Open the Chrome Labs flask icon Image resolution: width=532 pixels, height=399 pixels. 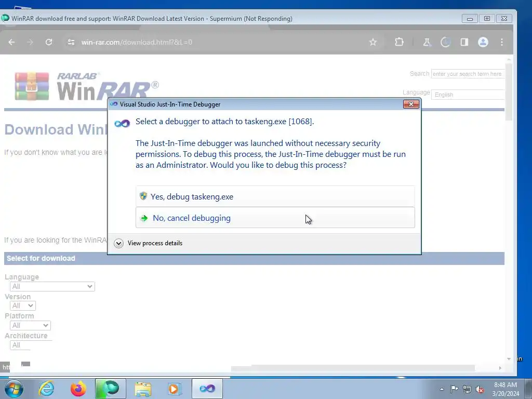(x=427, y=42)
